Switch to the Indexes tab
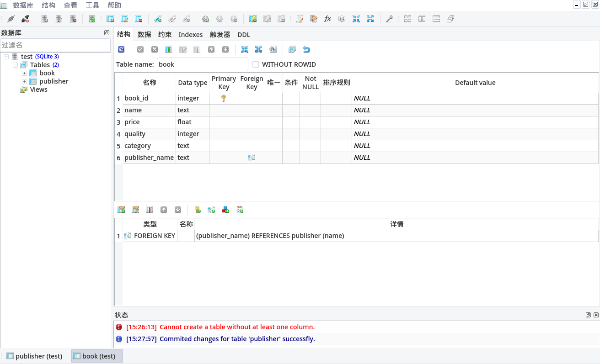 (x=191, y=34)
